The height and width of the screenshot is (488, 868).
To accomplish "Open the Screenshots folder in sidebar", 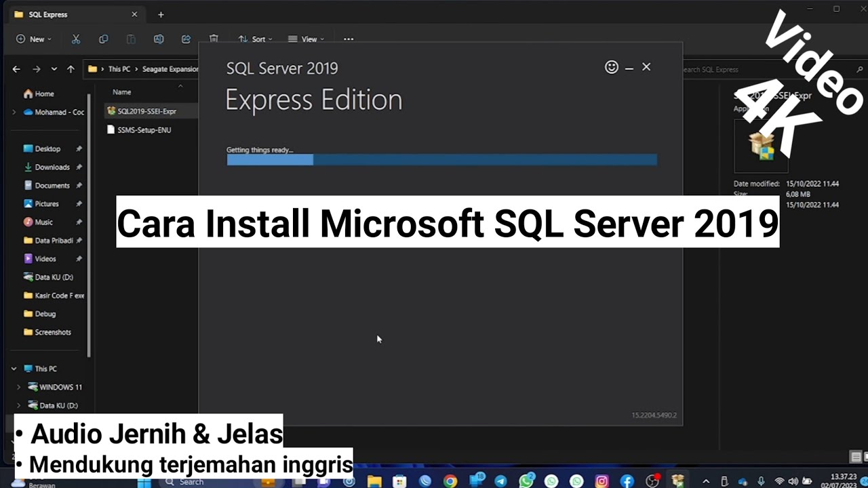I will (x=47, y=332).
